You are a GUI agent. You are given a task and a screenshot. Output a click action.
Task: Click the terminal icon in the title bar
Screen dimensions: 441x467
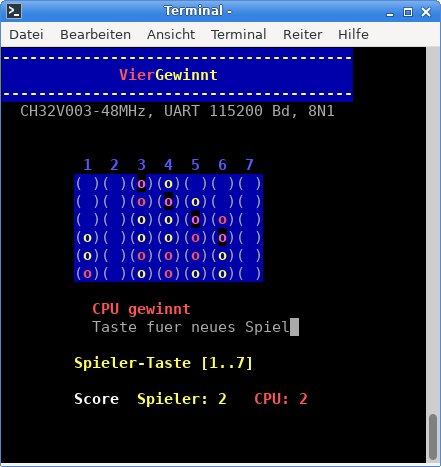point(14,11)
